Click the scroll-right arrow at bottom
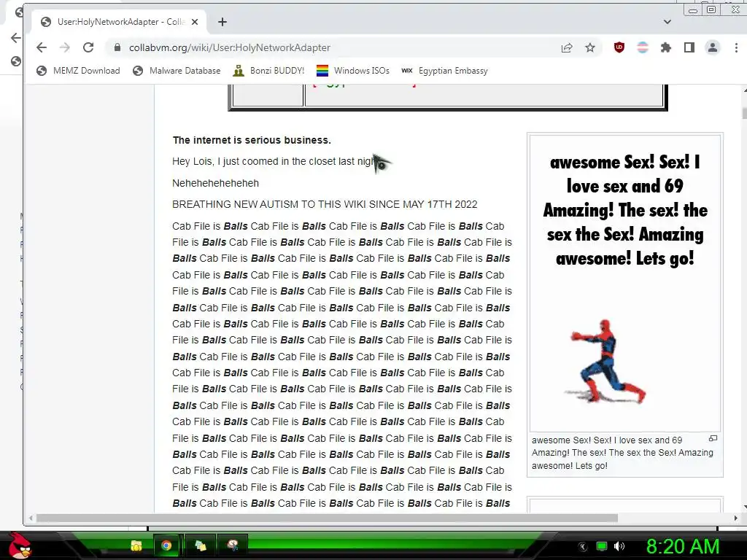747x560 pixels. point(735,518)
